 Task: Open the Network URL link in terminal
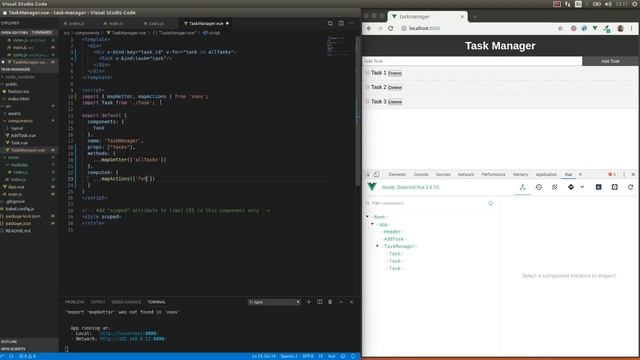pyautogui.click(x=133, y=339)
